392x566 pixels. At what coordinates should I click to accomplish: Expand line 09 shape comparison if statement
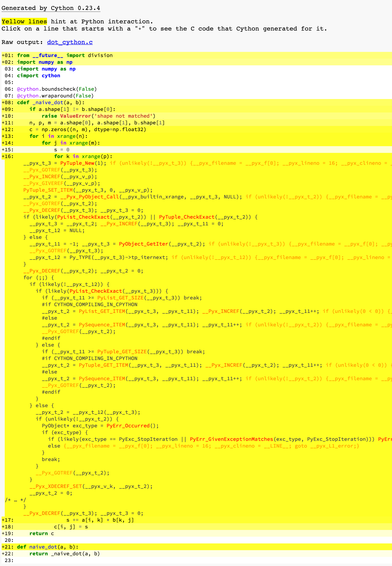tap(72, 109)
